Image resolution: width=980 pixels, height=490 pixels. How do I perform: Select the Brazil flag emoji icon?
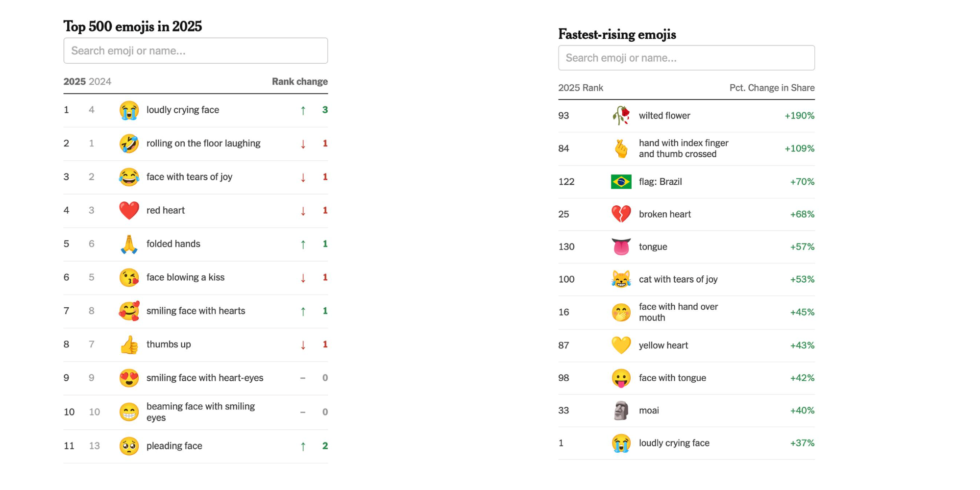pyautogui.click(x=621, y=182)
